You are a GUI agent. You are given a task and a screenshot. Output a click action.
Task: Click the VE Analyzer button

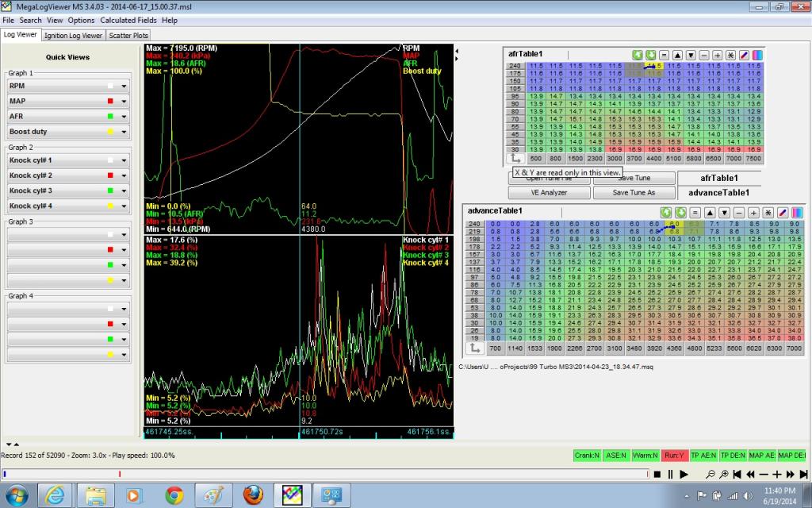coord(549,192)
